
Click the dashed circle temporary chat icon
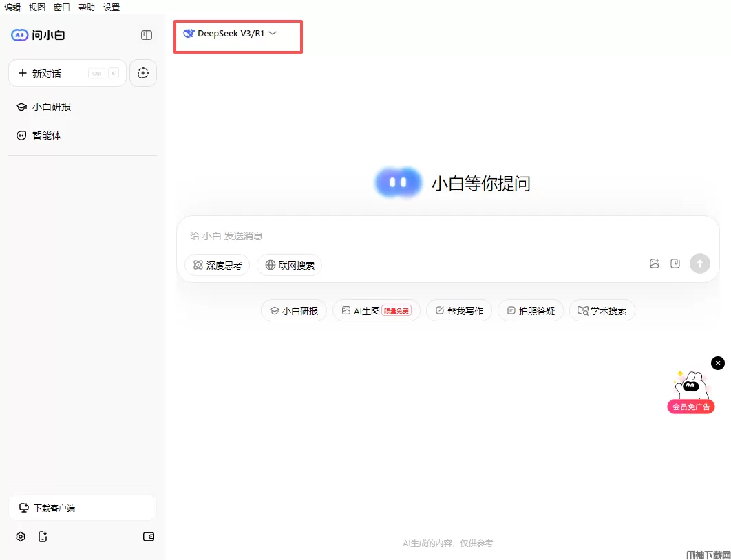point(142,73)
